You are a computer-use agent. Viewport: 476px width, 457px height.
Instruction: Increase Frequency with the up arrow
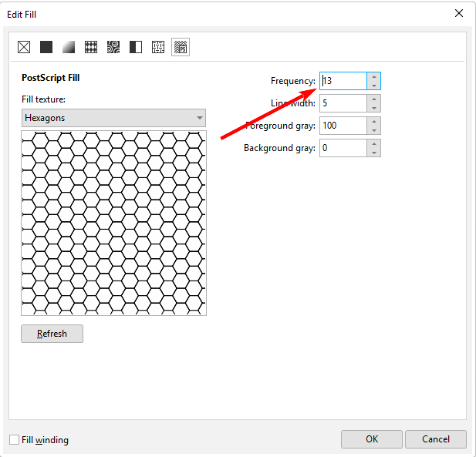pos(374,77)
